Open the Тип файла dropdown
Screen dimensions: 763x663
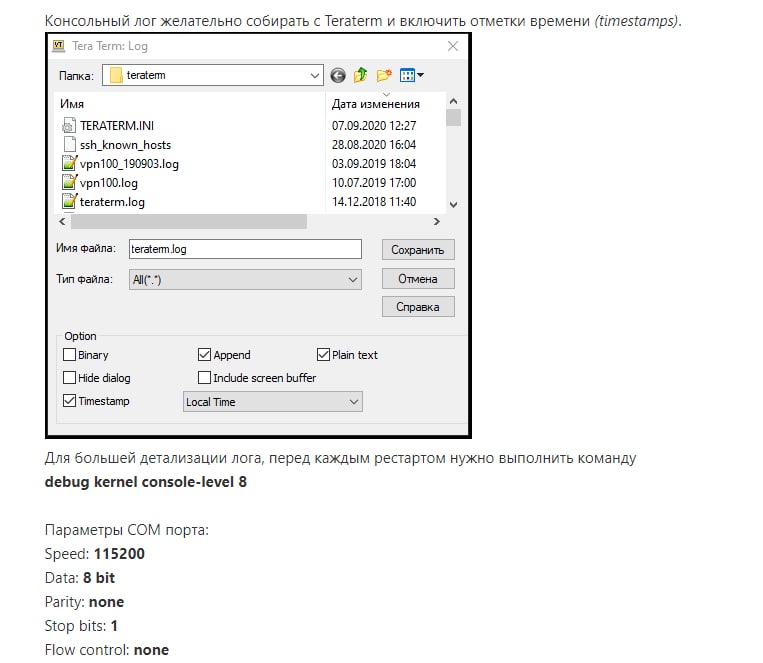tap(245, 279)
